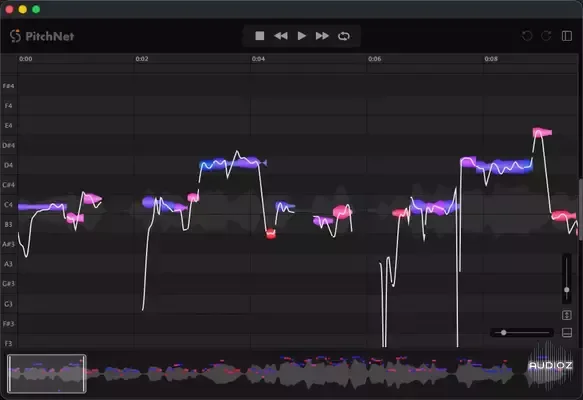Click the C#4 pitch label
Viewport: 583px width, 400px height.
[8, 185]
